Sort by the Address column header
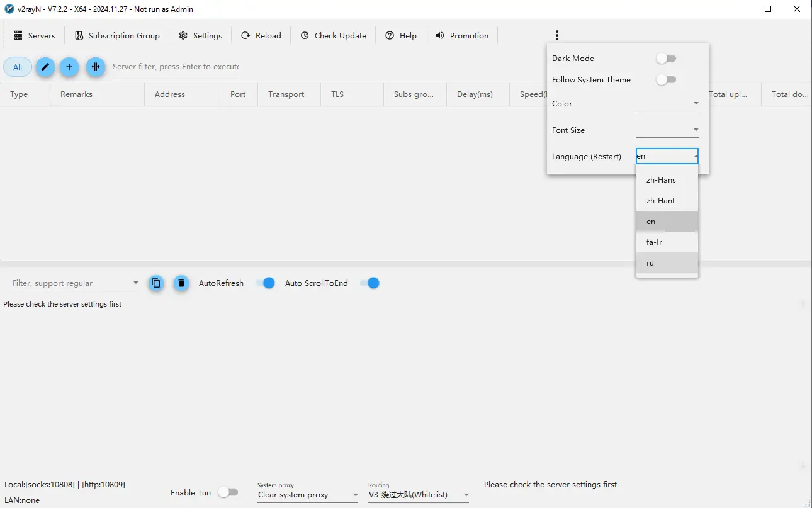The width and height of the screenshot is (812, 508). pyautogui.click(x=183, y=94)
